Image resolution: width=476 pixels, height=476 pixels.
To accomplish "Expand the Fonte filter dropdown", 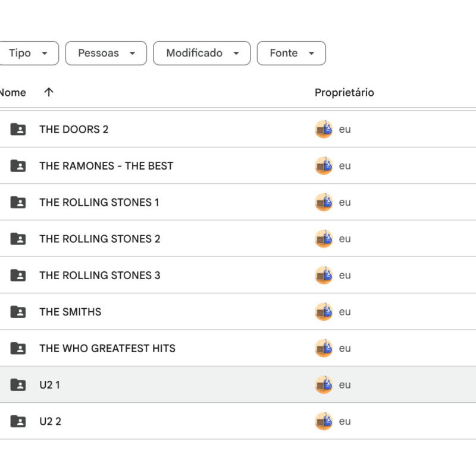I will (291, 53).
